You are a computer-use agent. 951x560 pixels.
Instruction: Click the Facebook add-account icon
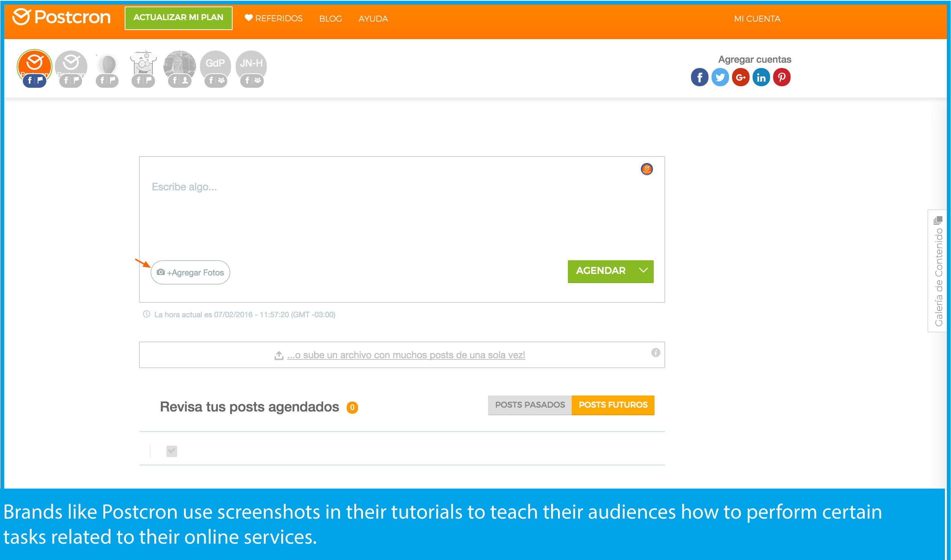(x=699, y=78)
